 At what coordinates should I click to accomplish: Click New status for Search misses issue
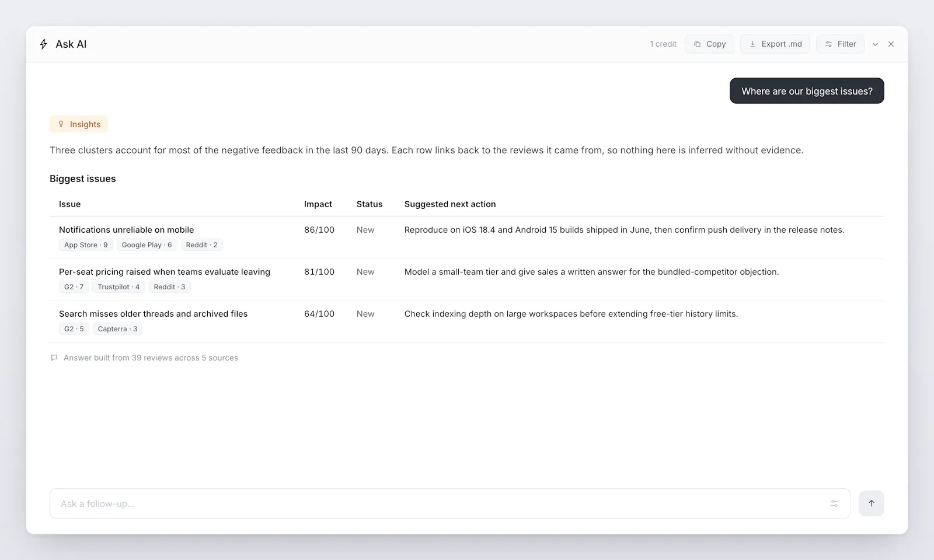(x=365, y=314)
